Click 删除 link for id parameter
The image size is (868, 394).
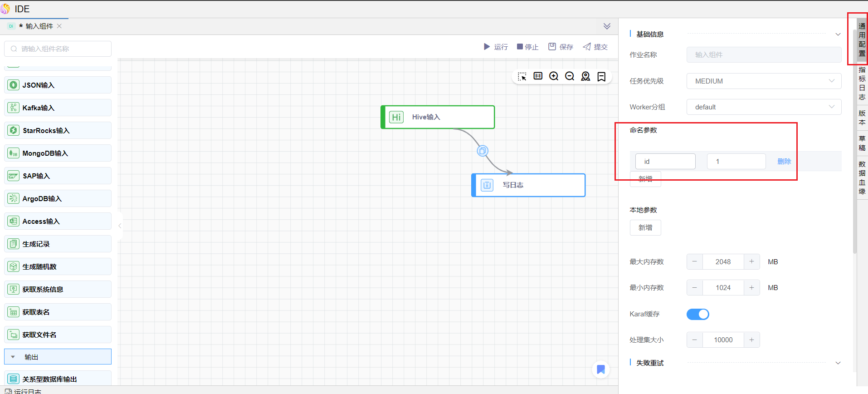[x=784, y=162]
